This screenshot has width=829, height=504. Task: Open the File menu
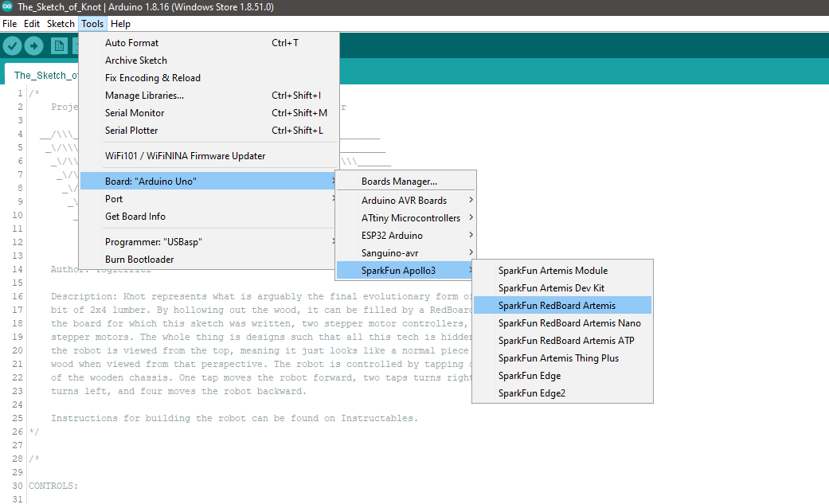coord(10,24)
